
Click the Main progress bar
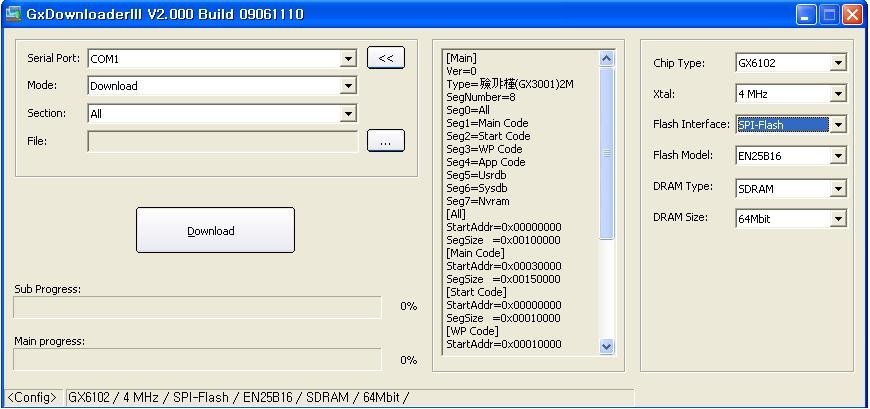point(198,360)
